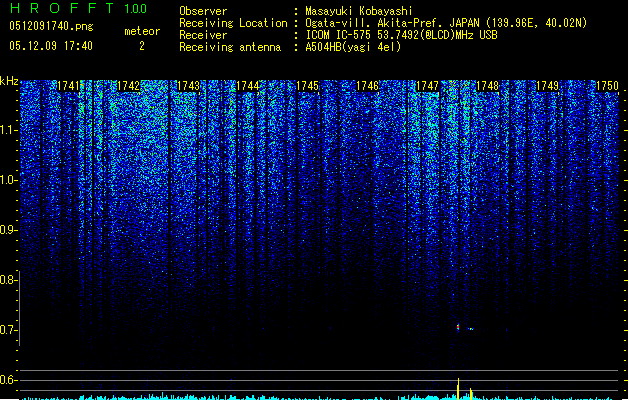The height and width of the screenshot is (400, 629).
Task: Click the Receiving antenna label
Action: click(x=230, y=47)
